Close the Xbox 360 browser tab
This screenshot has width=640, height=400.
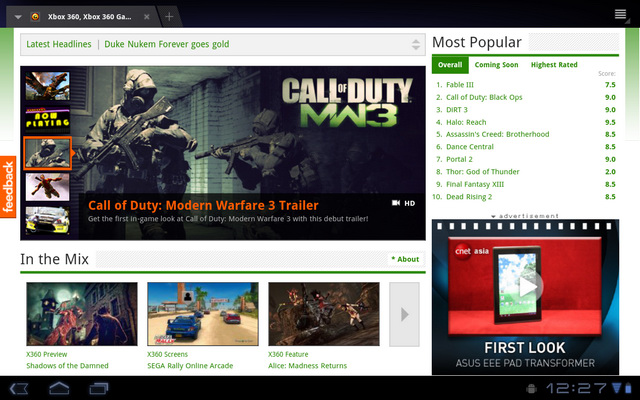coord(147,17)
